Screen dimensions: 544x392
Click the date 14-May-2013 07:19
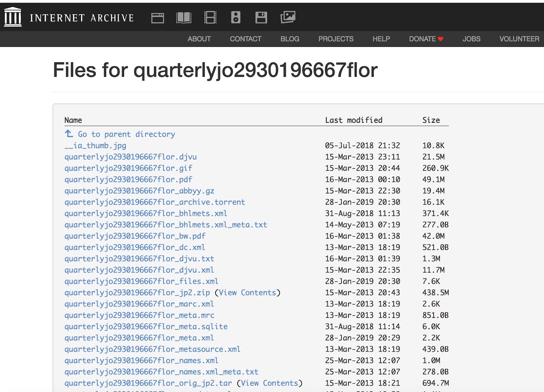click(362, 225)
